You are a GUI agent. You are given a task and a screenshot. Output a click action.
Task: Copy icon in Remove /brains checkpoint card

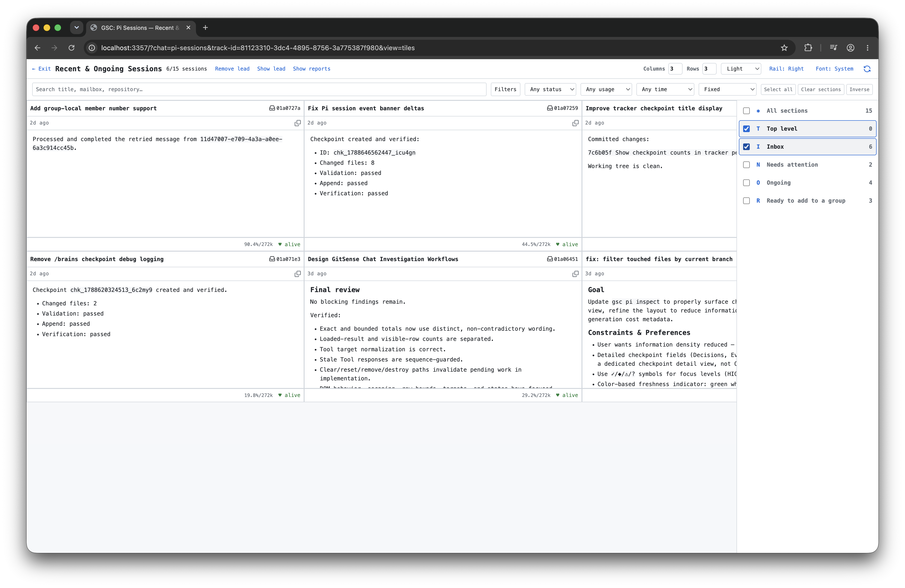point(297,274)
